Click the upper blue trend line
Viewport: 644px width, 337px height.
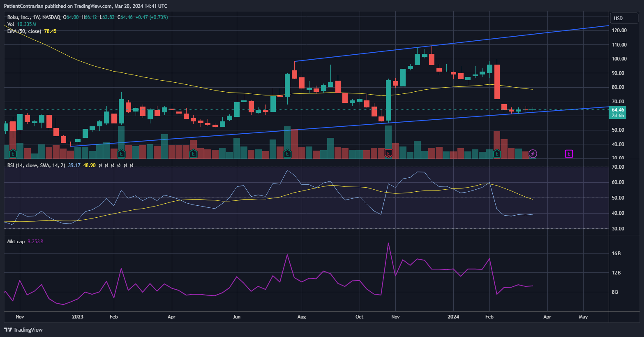click(452, 43)
